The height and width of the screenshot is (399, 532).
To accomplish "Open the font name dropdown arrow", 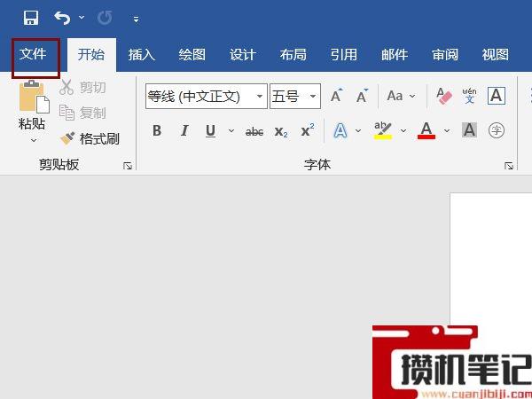I will point(260,97).
